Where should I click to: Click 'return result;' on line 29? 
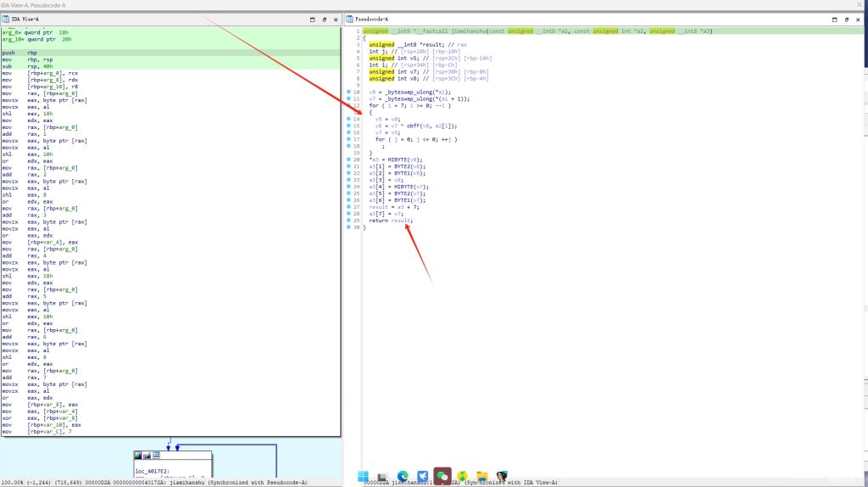391,221
